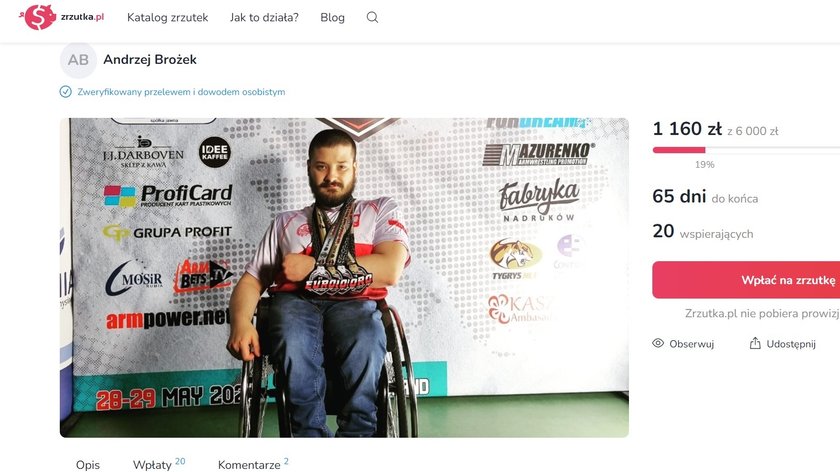840x472 pixels.
Task: Switch to the Opis tab
Action: (88, 464)
